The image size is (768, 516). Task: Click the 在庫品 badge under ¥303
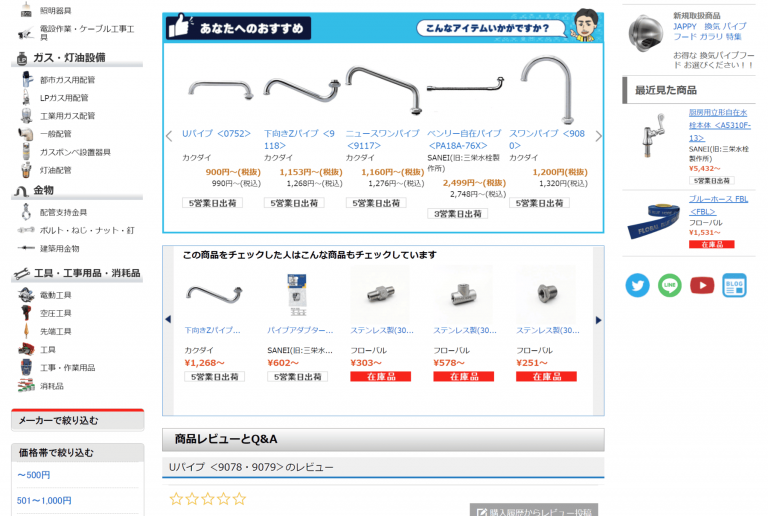(381, 376)
